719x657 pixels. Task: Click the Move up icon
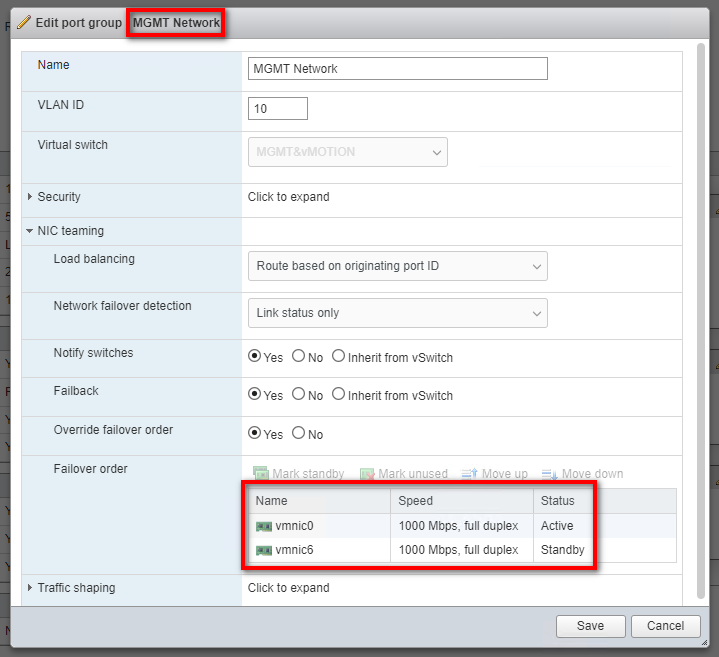(x=470, y=474)
